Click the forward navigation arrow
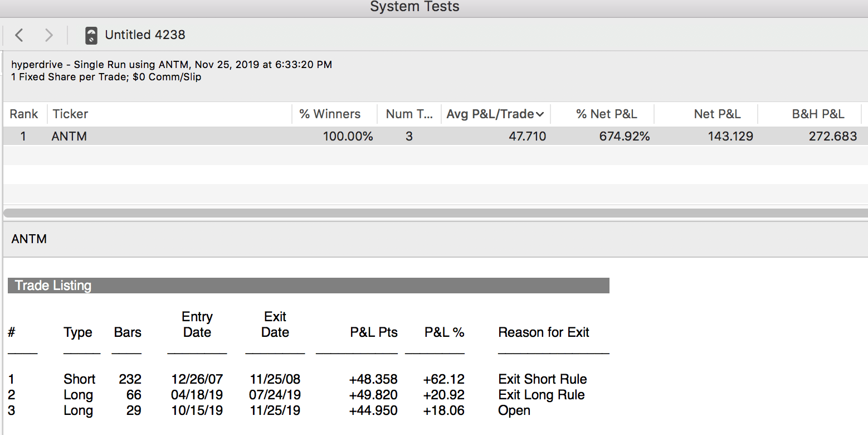Image resolution: width=868 pixels, height=435 pixels. [49, 35]
